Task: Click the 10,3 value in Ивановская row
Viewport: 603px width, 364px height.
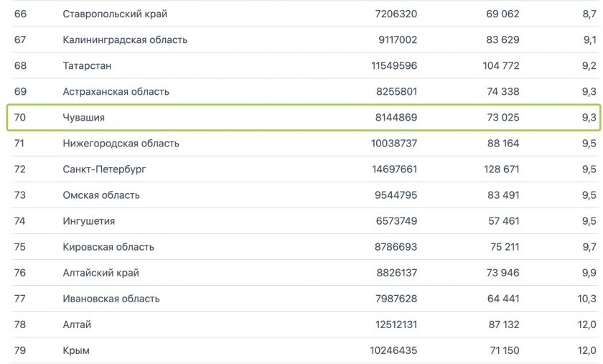Action: [x=586, y=299]
